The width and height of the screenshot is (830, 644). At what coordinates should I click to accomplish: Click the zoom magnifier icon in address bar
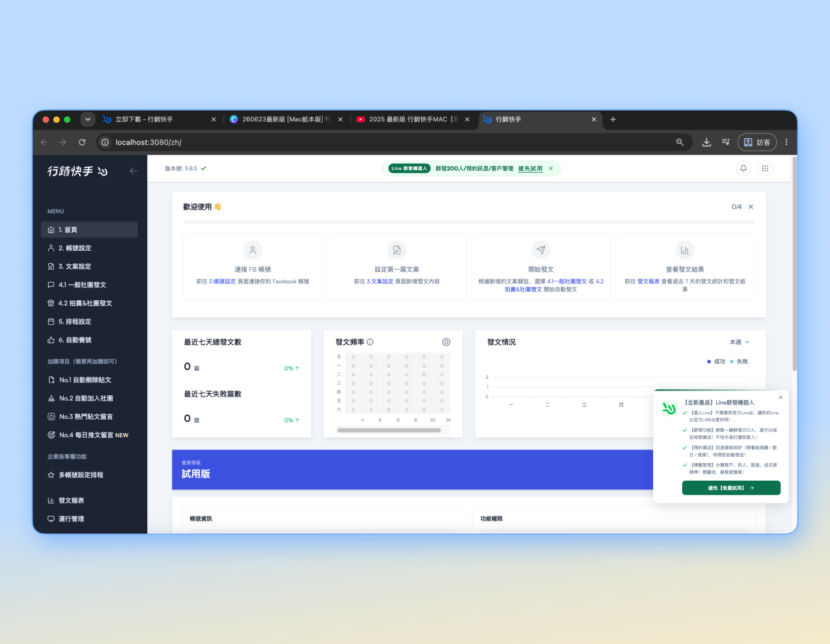click(x=680, y=142)
